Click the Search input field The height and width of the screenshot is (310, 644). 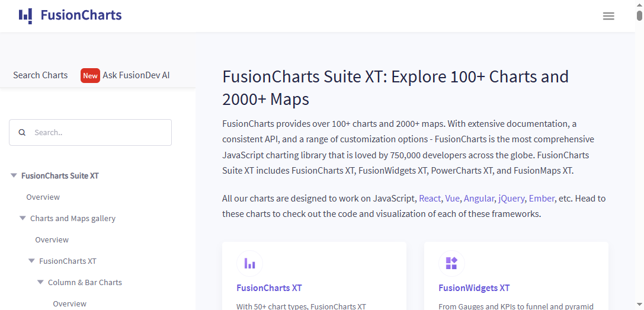coord(91,132)
